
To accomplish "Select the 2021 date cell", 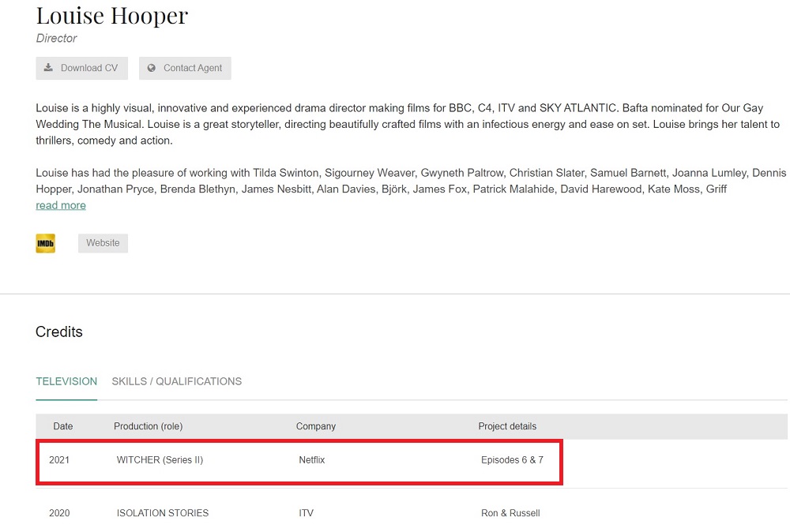I will click(x=59, y=460).
